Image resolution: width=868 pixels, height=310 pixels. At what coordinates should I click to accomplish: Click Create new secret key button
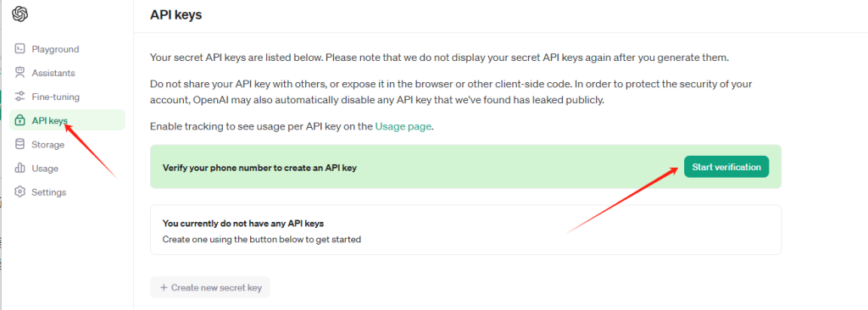pyautogui.click(x=210, y=287)
